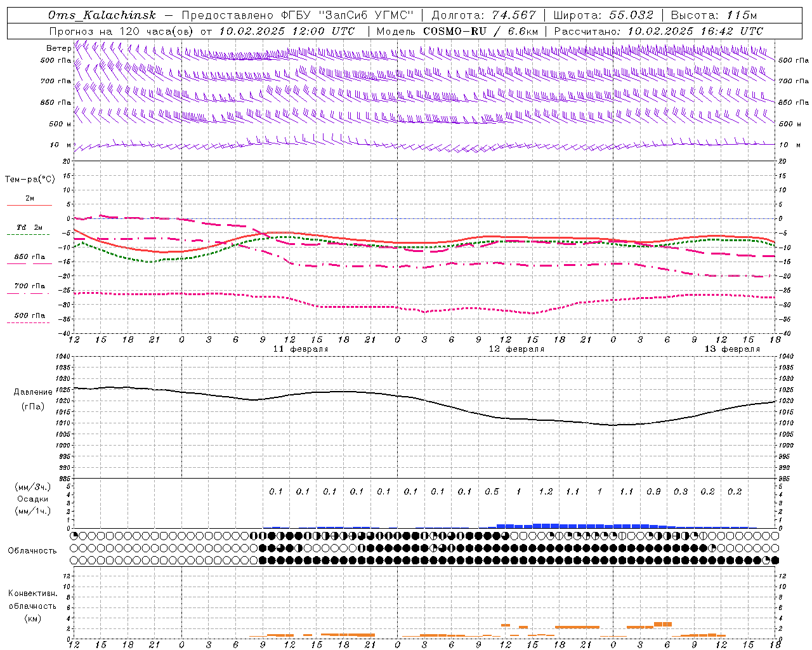Click the model name COSMO-RU / 6.6км

point(481,31)
